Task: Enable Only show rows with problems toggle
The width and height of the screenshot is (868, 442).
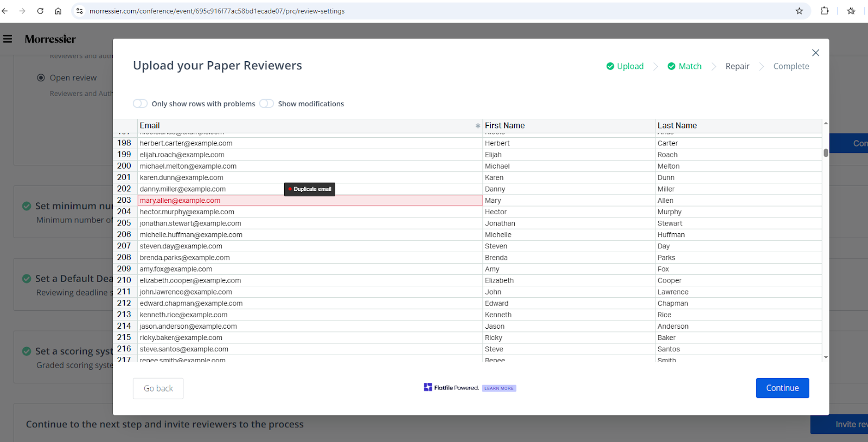Action: [141, 104]
